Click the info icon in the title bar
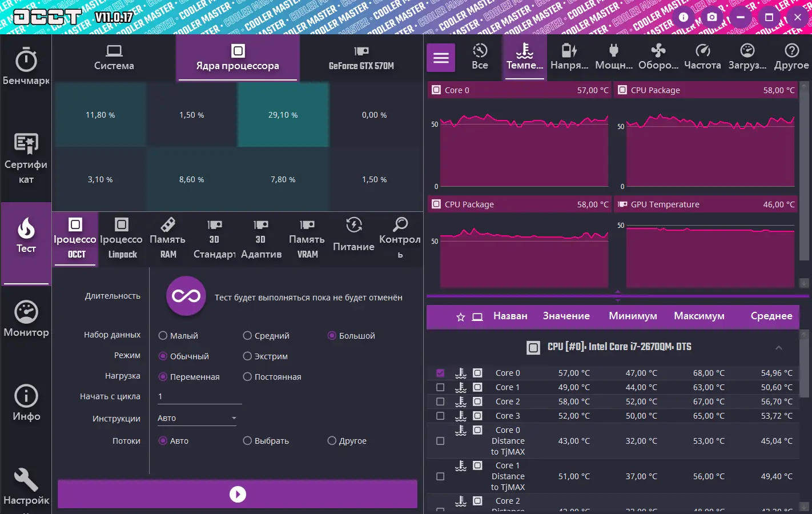 pyautogui.click(x=684, y=17)
